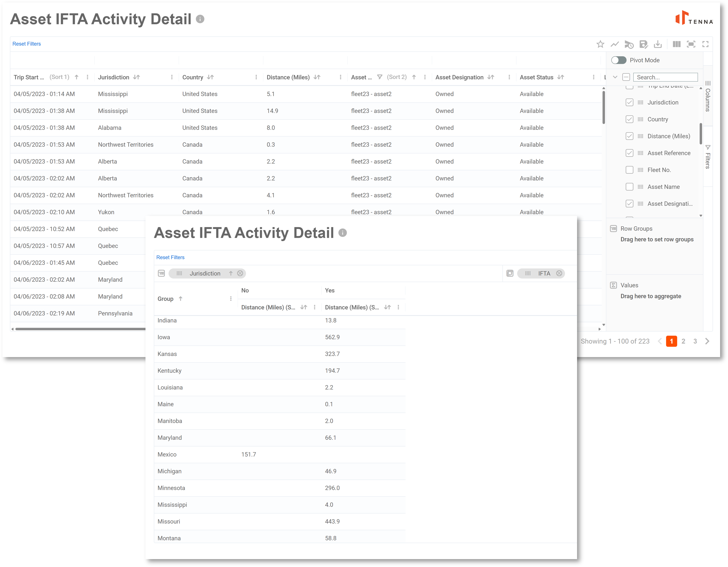Click the column Search input field
728x567 pixels.
(665, 77)
